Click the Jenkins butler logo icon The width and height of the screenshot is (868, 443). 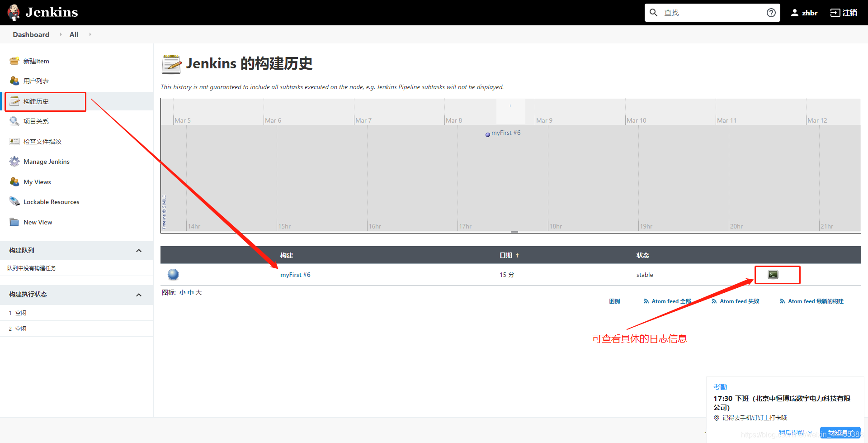[x=14, y=12]
